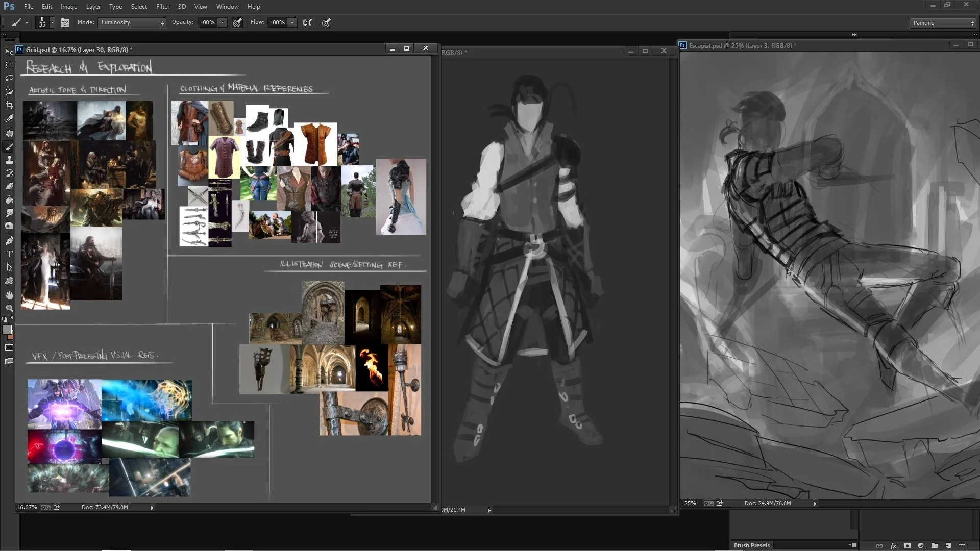Select the Quick Selection tool

click(x=9, y=92)
